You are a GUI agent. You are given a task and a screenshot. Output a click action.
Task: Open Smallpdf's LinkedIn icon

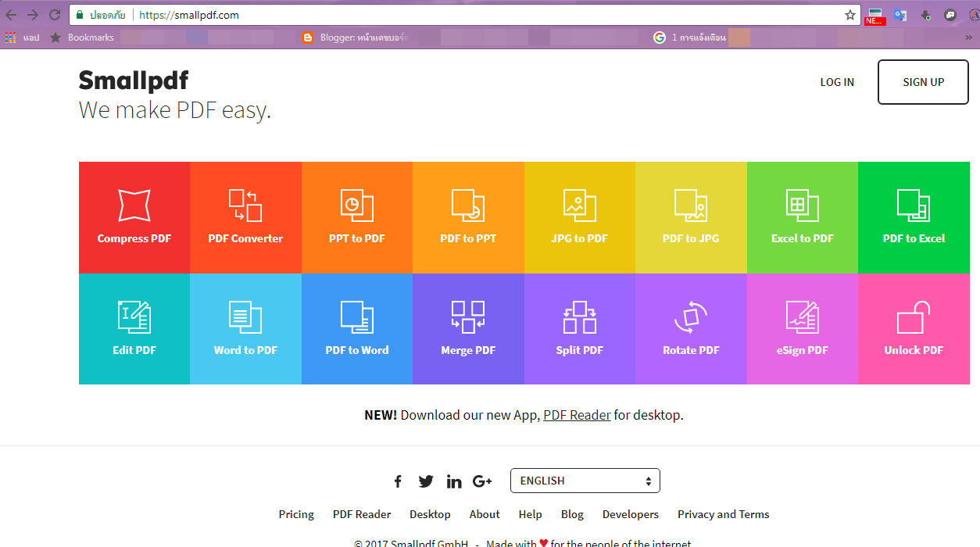pos(454,481)
